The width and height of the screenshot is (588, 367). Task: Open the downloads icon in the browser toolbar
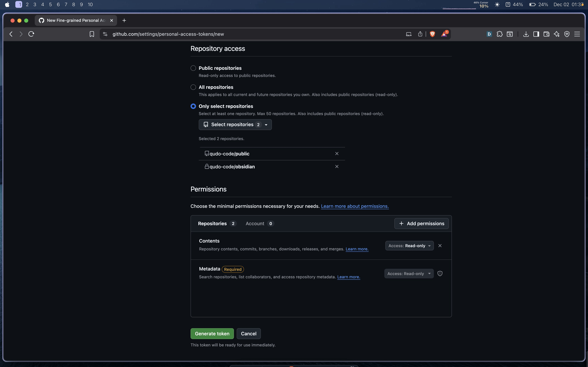pyautogui.click(x=526, y=34)
